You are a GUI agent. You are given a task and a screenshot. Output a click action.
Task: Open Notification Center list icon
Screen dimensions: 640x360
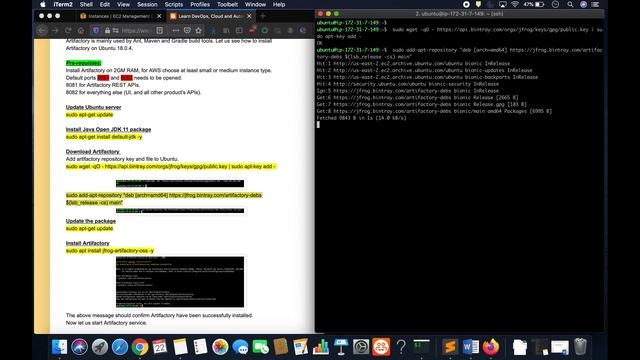point(596,4)
